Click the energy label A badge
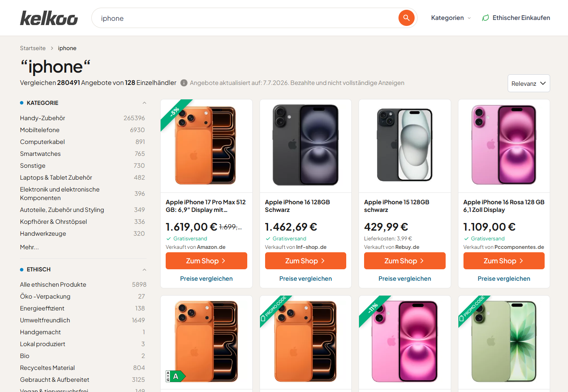The image size is (568, 392). (x=175, y=376)
